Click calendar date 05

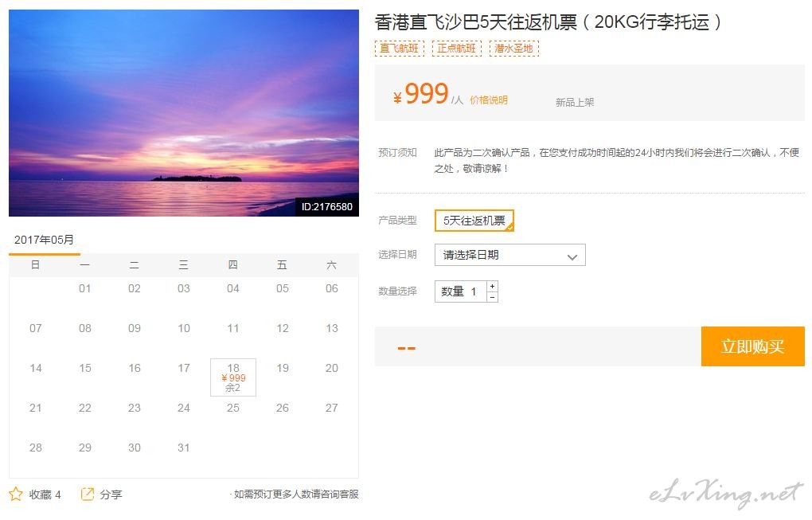pos(283,288)
